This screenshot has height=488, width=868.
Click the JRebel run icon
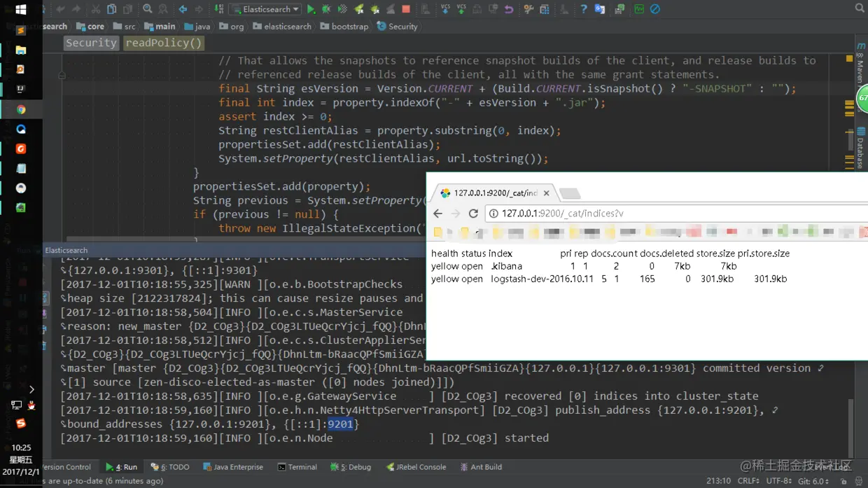coord(358,9)
